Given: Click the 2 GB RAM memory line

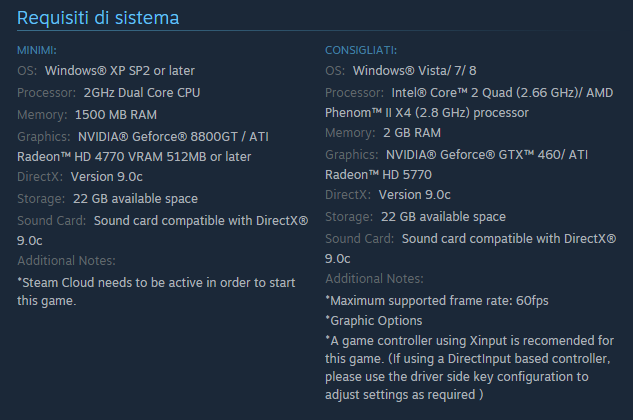Looking at the screenshot, I should point(412,133).
